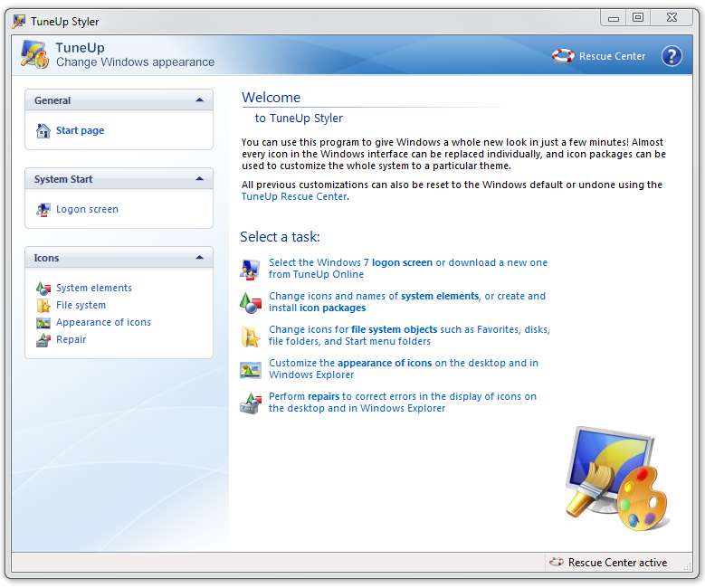Screen dimensions: 705x588
Task: Follow the TuneUp Rescue Center link in text
Action: [x=294, y=196]
